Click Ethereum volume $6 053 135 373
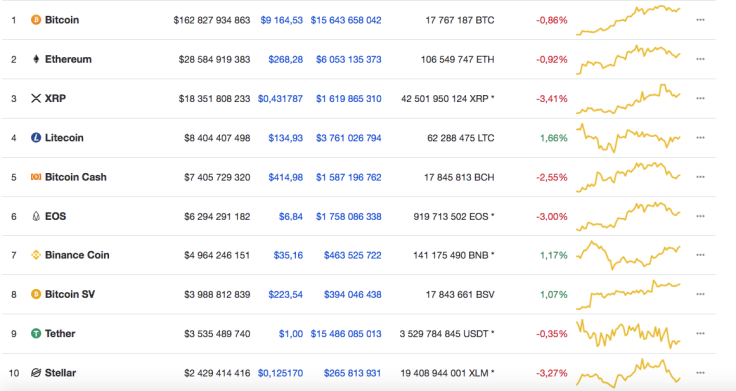This screenshot has width=736, height=391. click(x=349, y=60)
